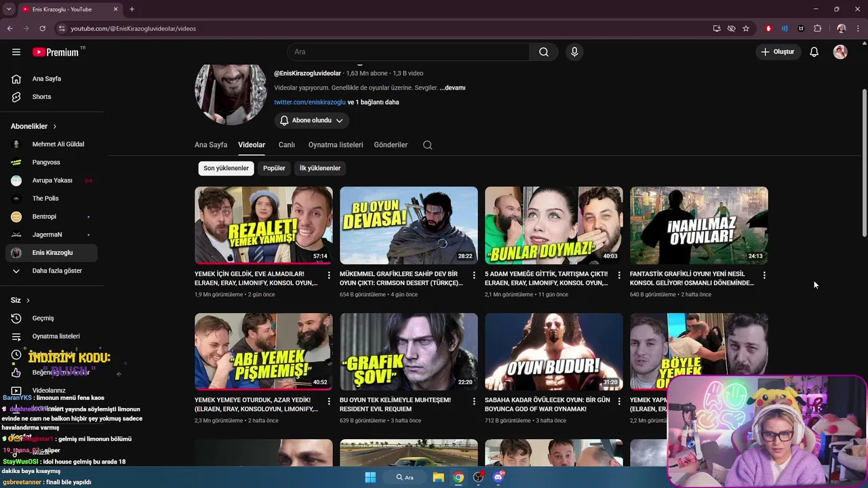Open options for RESIDENT EVIL REQUIEM video
The image size is (868, 488).
tap(474, 401)
